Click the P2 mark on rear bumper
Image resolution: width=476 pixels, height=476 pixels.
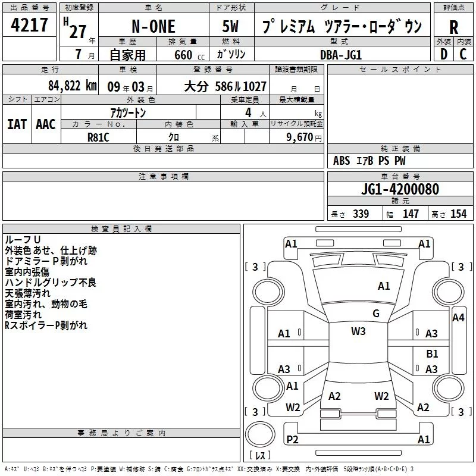tap(292, 439)
